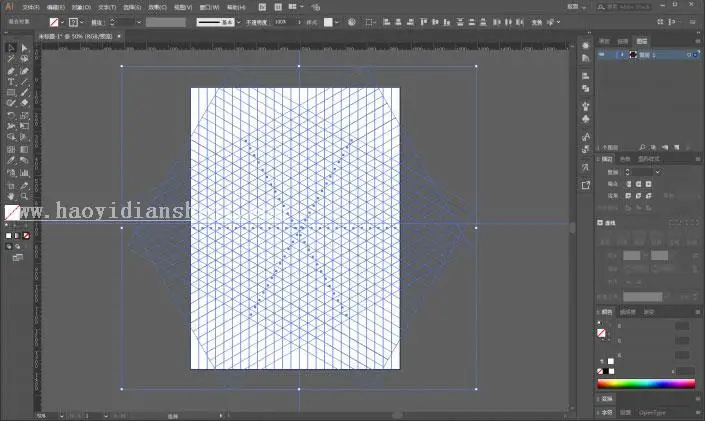705x421 pixels.
Task: Select the Blend tool
Action: (24, 161)
